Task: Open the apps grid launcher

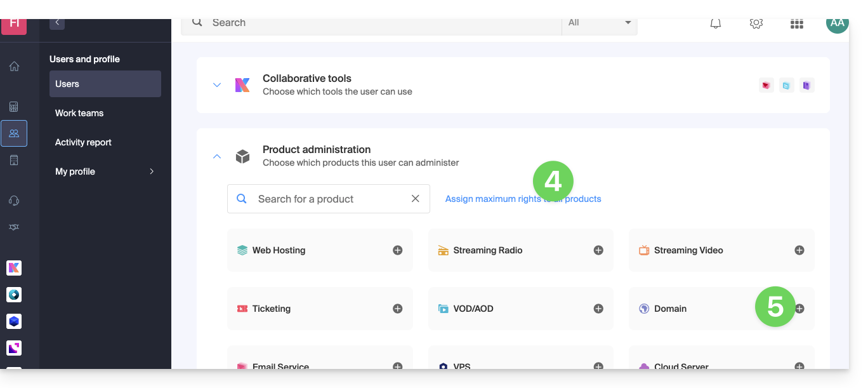Action: 796,24
